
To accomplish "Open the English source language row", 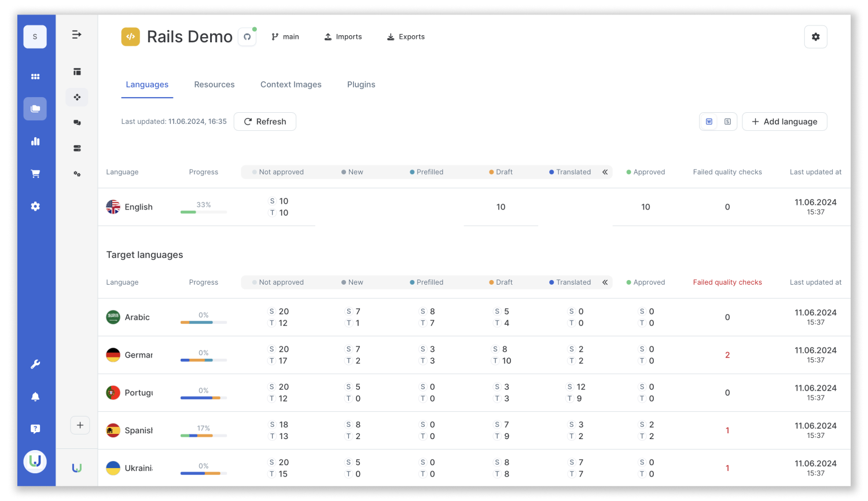I will pyautogui.click(x=475, y=207).
